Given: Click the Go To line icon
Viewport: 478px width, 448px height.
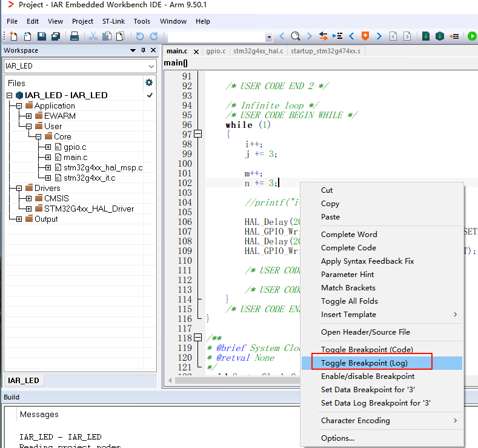Looking at the screenshot, I should tap(337, 36).
